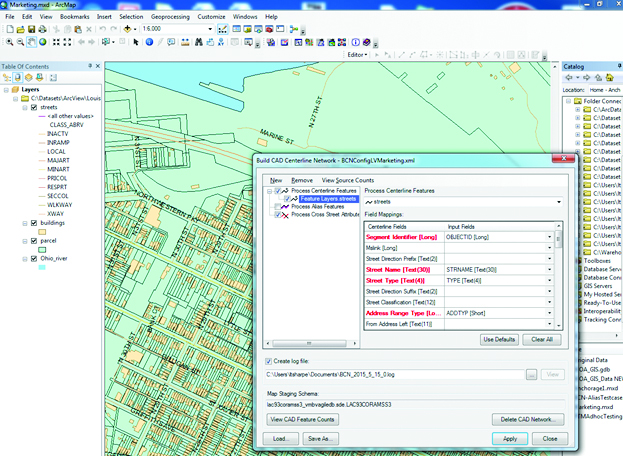This screenshot has width=623, height=456.
Task: Collapse the streets layer legend
Action: [x=25, y=108]
